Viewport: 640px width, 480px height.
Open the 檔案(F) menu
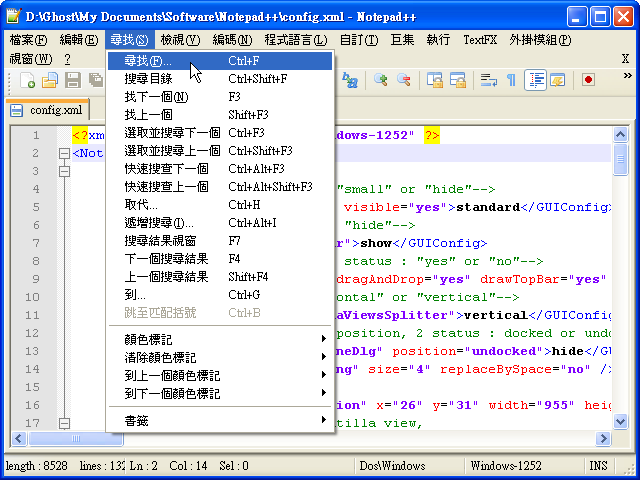[x=28, y=40]
